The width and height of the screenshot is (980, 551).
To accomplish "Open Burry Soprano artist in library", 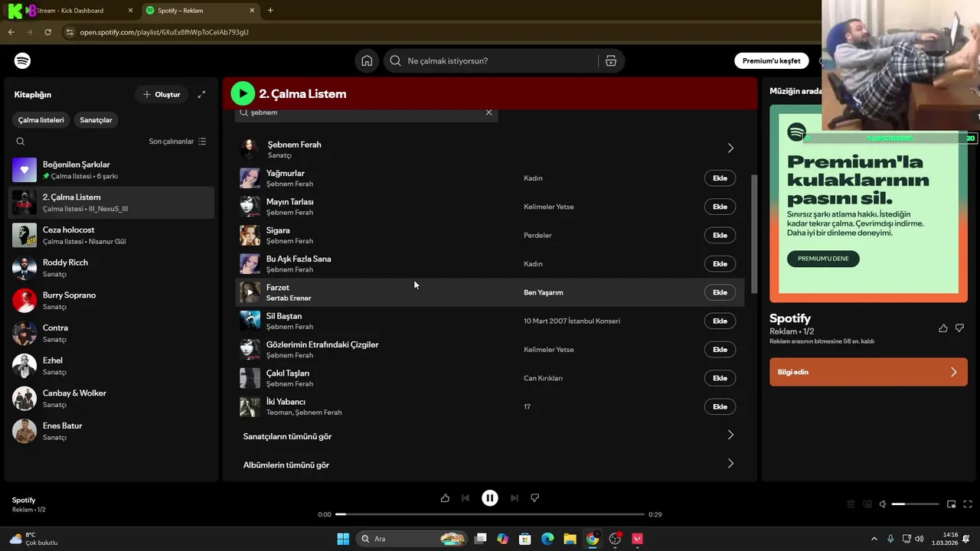I will pos(112,301).
